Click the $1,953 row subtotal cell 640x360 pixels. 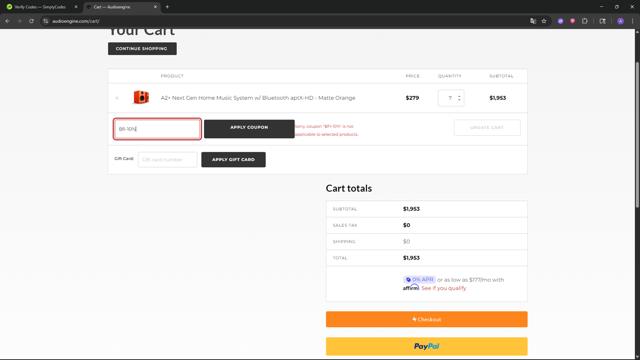coord(498,98)
